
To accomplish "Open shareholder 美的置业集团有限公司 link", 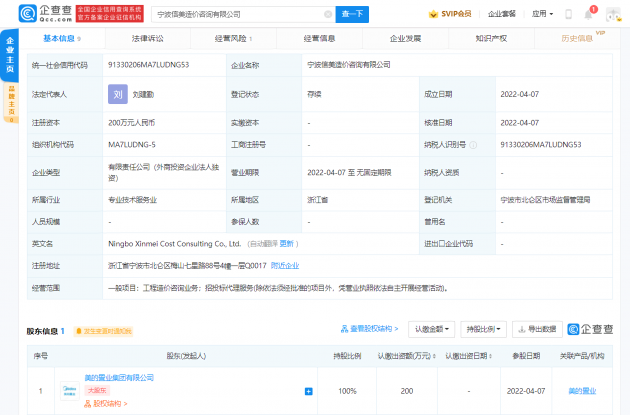I will coord(119,378).
